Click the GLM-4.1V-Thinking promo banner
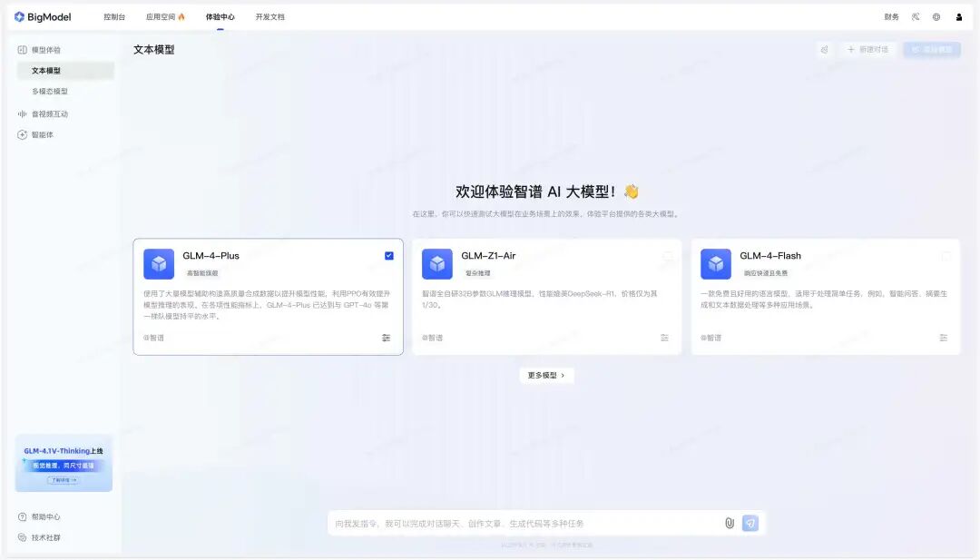 [64, 463]
